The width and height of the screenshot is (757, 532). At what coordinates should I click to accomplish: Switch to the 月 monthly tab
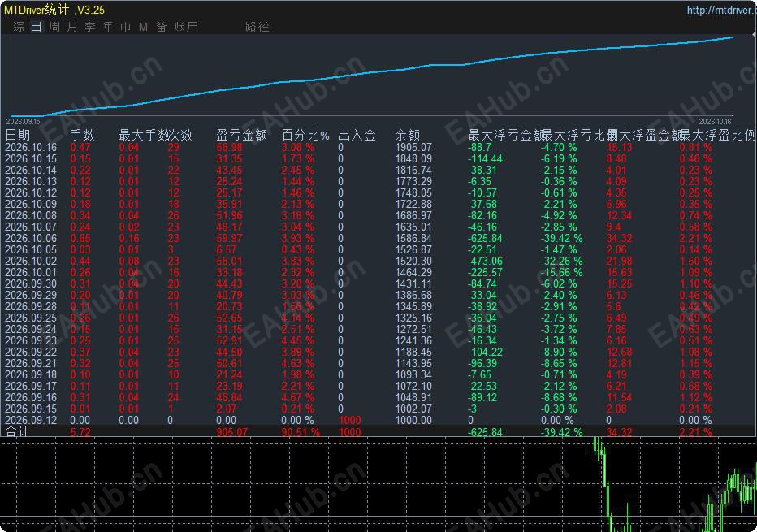click(72, 27)
